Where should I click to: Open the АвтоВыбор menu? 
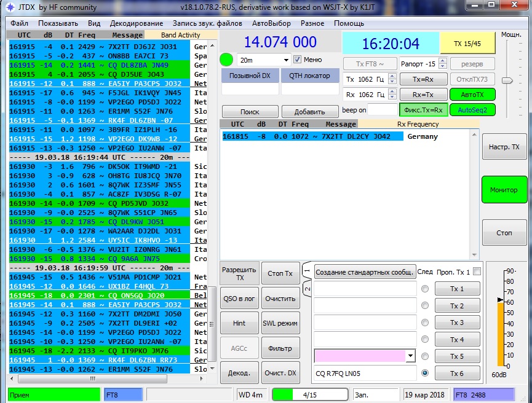[x=271, y=23]
